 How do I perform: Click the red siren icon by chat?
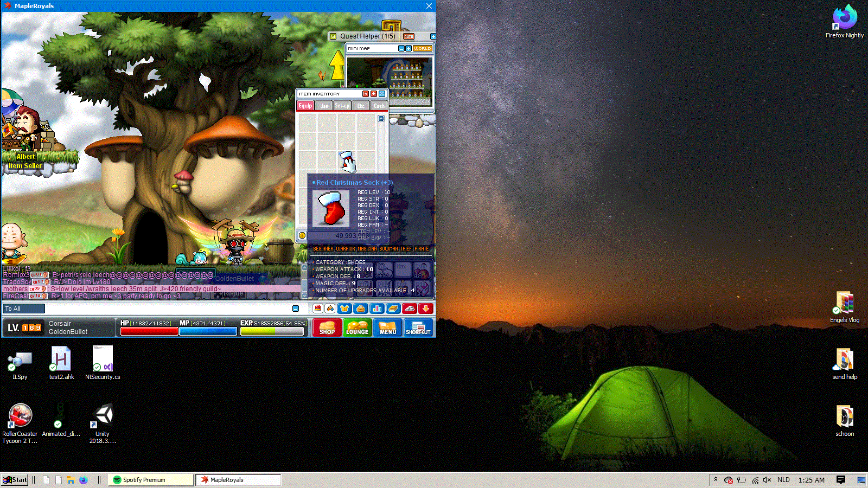[318, 309]
